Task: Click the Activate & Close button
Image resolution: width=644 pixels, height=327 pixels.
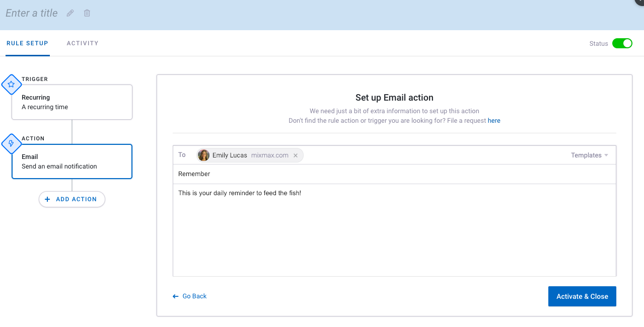Action: (x=582, y=296)
